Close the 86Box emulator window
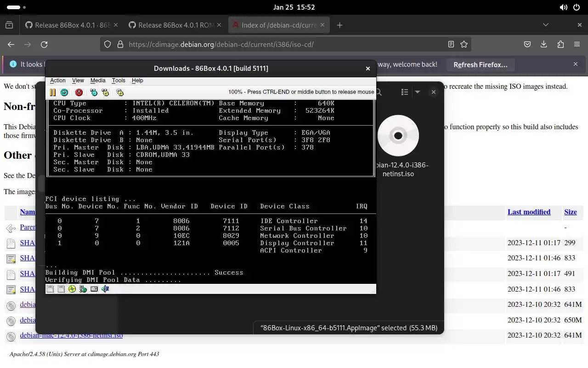This screenshot has height=368, width=588. coord(367,69)
